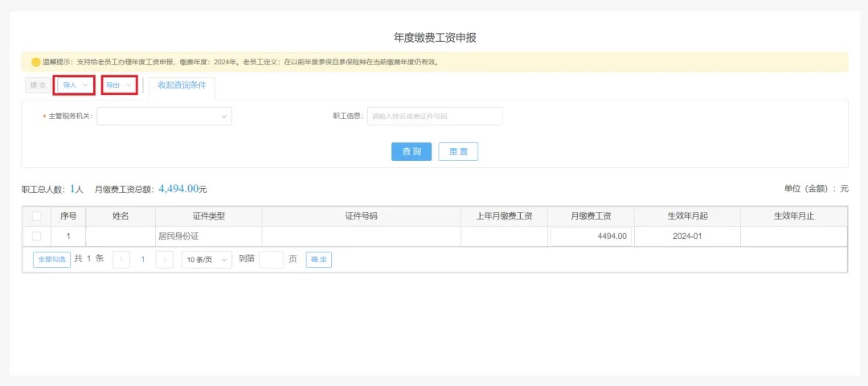
Task: Click the 生效年月起 cell showing 2024-01
Action: coord(686,236)
